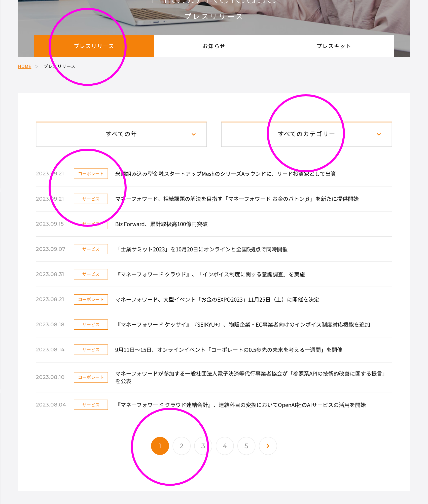
Task: Go to page 3 of results
Action: tap(203, 446)
